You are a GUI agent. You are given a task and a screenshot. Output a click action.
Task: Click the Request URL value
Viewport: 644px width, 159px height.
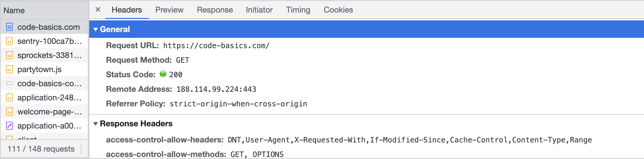(x=216, y=45)
